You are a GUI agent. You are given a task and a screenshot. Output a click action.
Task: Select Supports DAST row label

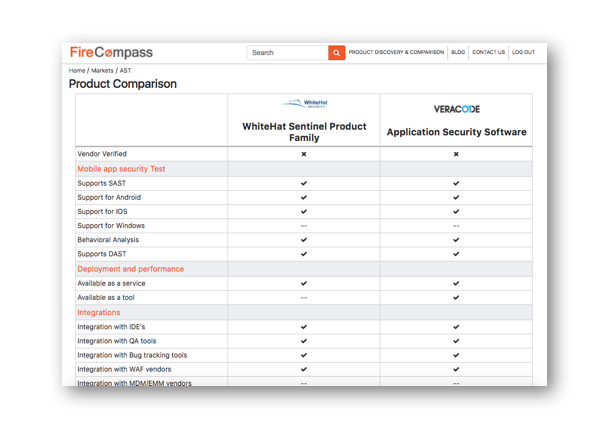point(102,254)
